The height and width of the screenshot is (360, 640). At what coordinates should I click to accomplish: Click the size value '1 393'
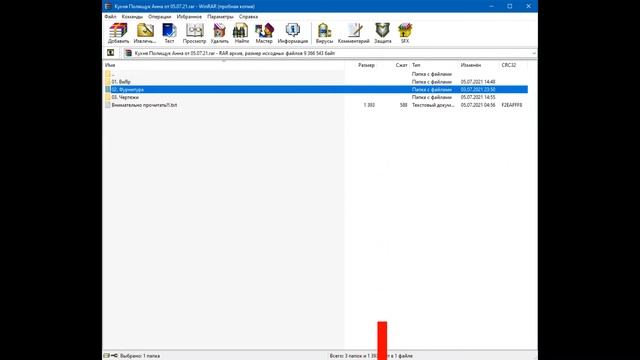(369, 105)
